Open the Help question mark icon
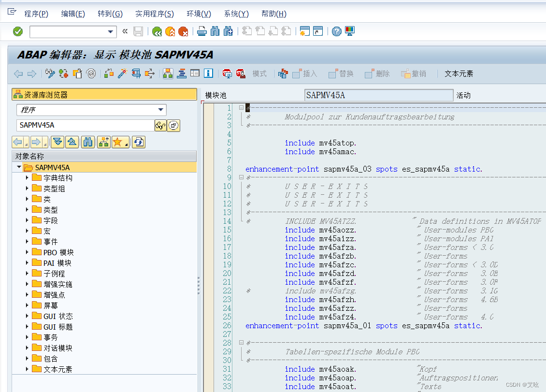 pos(337,31)
